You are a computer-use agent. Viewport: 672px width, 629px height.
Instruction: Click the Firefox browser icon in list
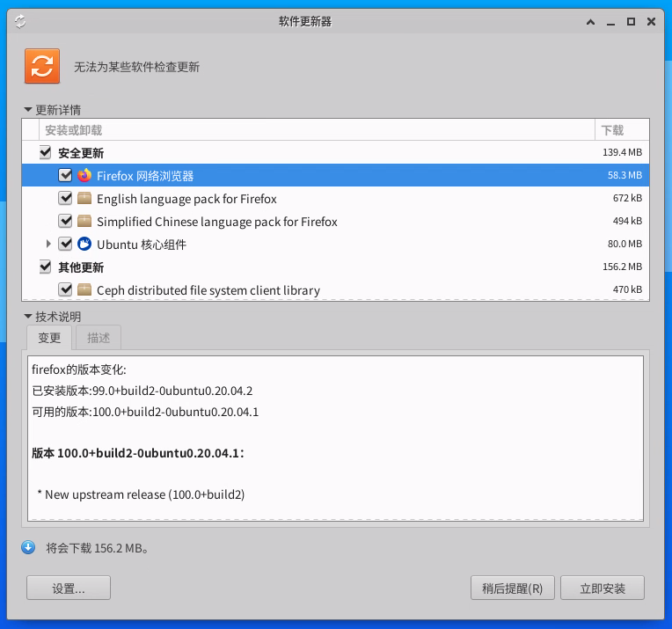pos(84,175)
